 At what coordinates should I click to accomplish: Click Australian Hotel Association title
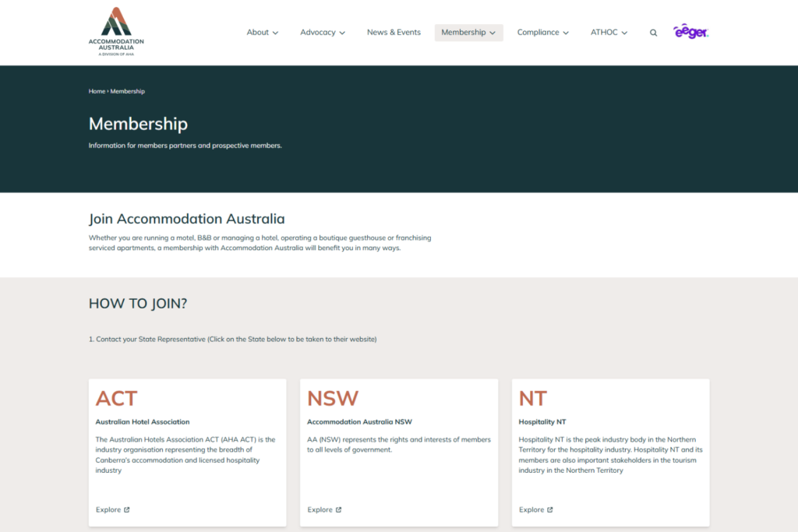(x=143, y=421)
